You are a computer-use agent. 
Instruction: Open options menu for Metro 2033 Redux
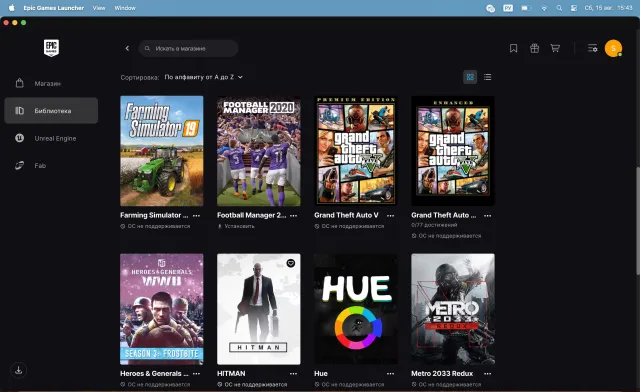(488, 374)
